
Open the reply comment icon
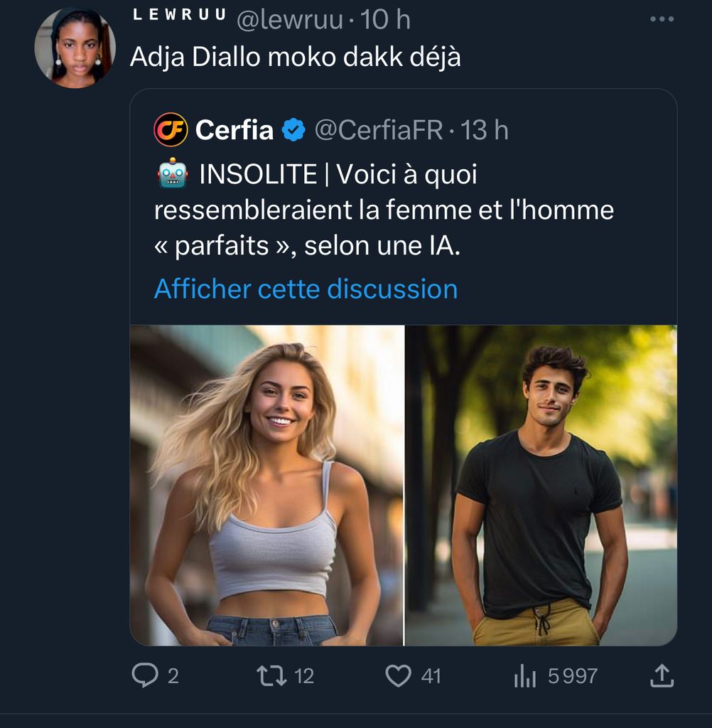point(145,675)
